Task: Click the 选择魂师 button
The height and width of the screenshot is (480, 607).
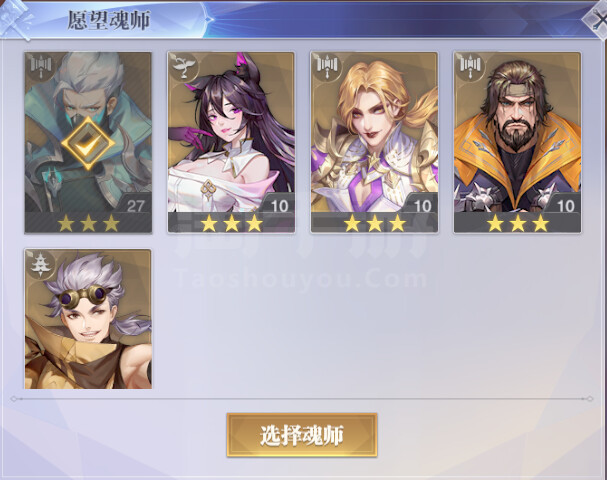Action: 302,435
